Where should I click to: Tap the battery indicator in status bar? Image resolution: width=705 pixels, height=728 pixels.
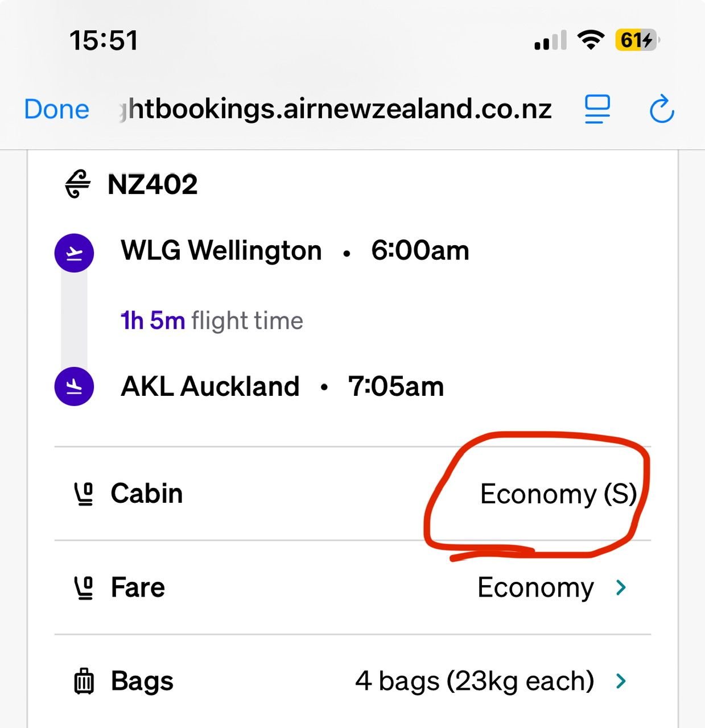[x=637, y=40]
